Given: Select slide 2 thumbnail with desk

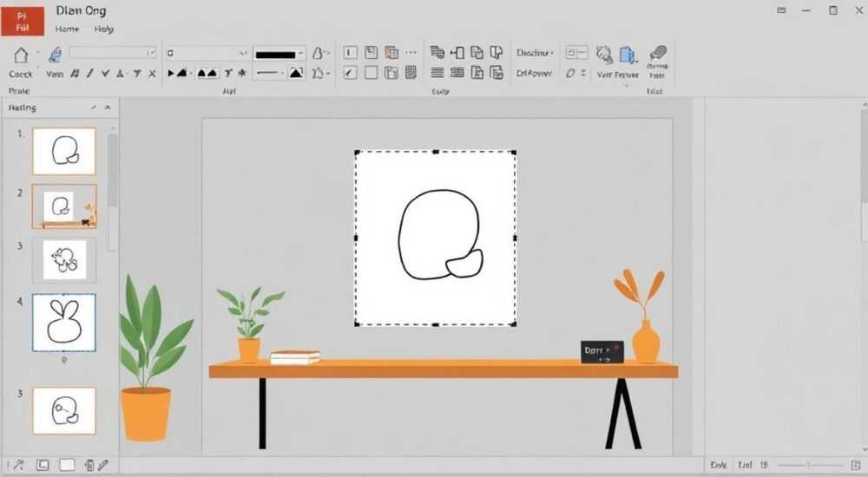Looking at the screenshot, I should tap(64, 206).
